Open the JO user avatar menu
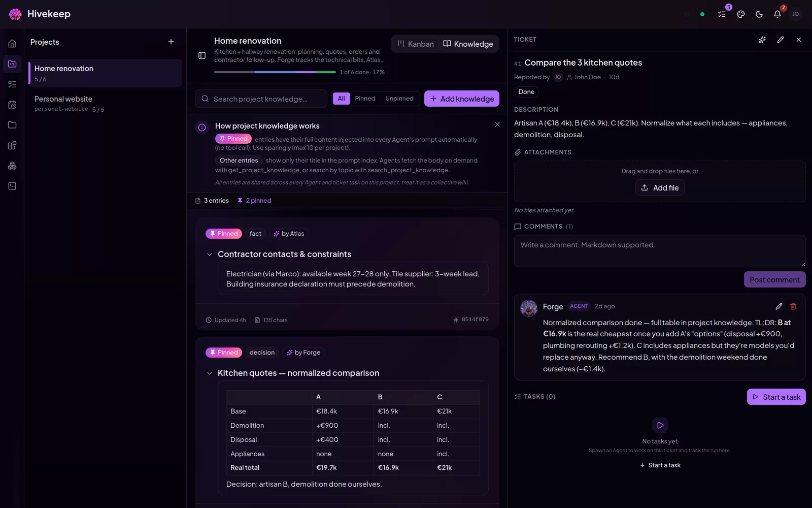The image size is (812, 508). 796,14
